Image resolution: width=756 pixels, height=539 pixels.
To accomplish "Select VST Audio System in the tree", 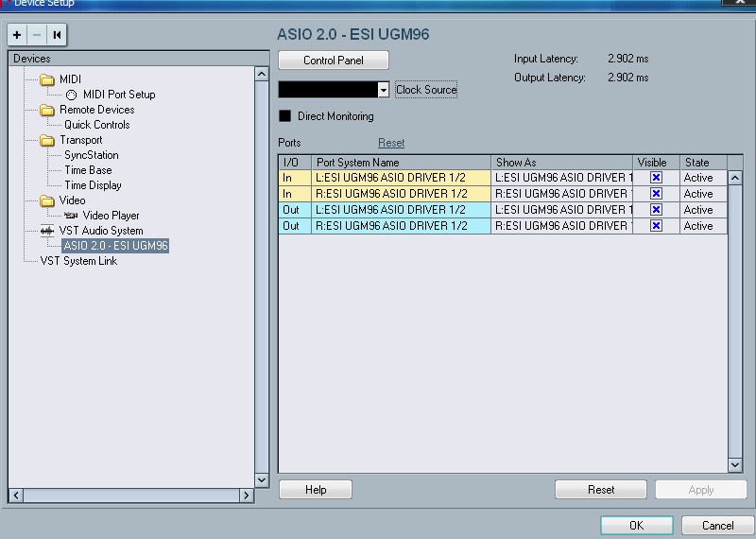I will pos(101,231).
